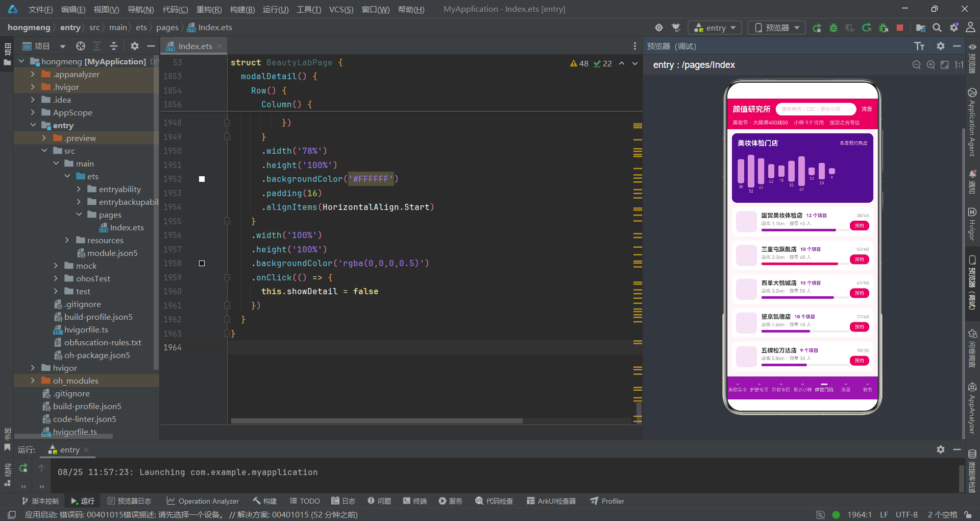Start debugging with the green bug icon
Screen dimensions: 980x521
(x=834, y=28)
